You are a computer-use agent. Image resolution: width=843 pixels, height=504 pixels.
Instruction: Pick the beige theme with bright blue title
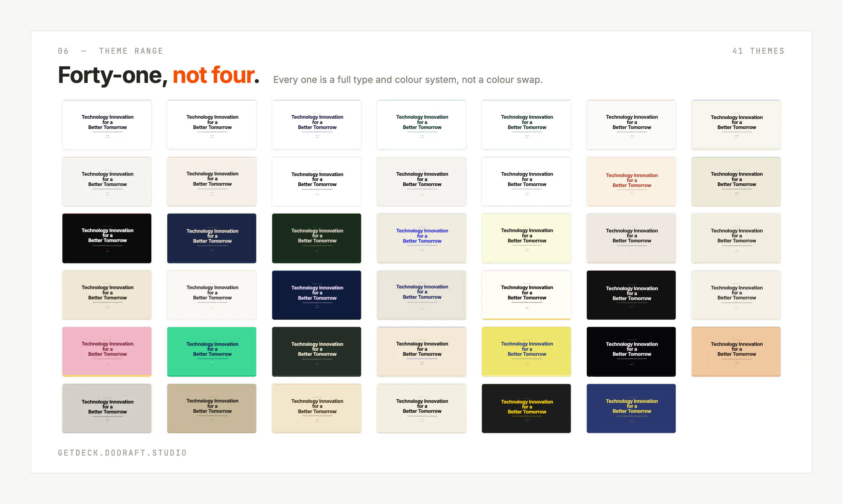point(421,238)
